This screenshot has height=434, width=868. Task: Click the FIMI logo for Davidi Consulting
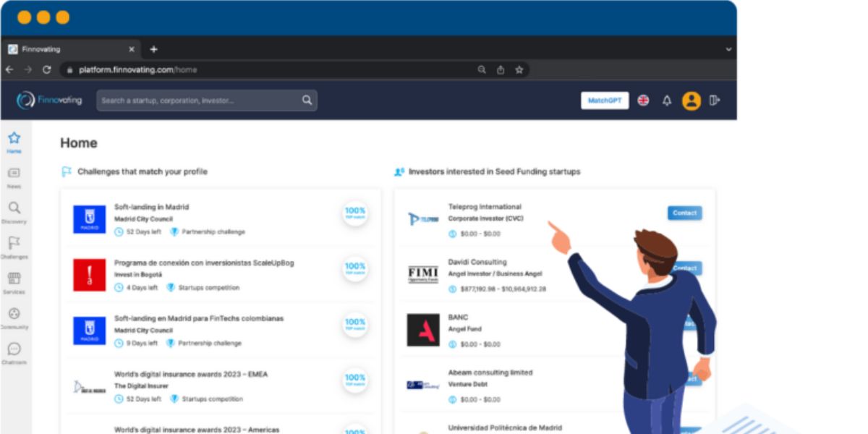coord(423,274)
